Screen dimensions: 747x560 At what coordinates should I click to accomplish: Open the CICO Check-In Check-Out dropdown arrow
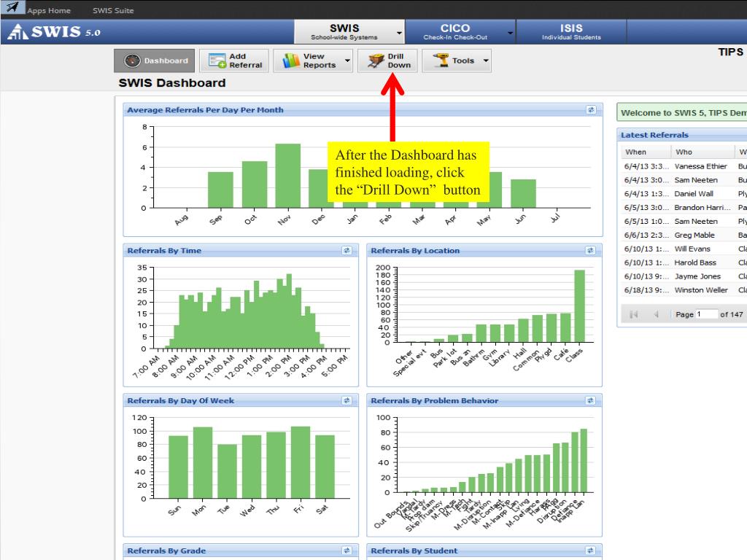click(x=510, y=33)
